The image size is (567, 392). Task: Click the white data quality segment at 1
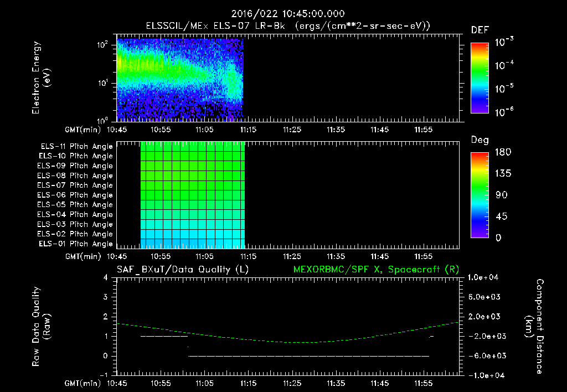pyautogui.click(x=164, y=336)
